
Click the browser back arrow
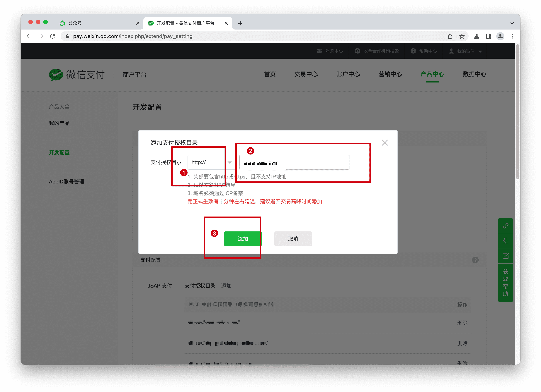[x=29, y=36]
